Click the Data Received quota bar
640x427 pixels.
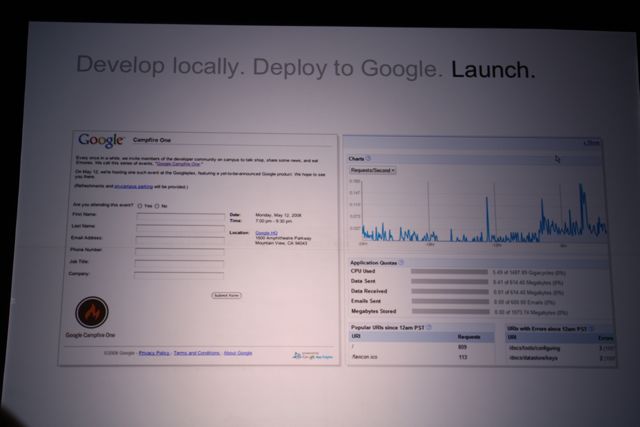pos(450,291)
